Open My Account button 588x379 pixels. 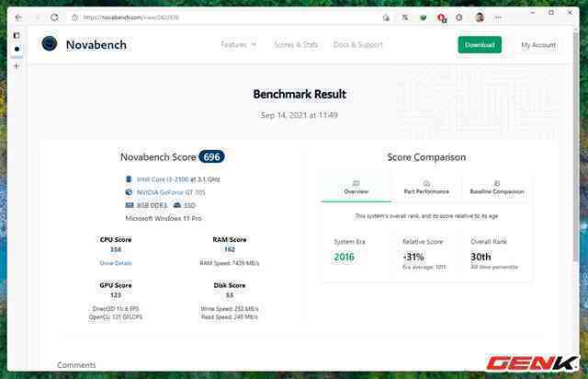[538, 45]
